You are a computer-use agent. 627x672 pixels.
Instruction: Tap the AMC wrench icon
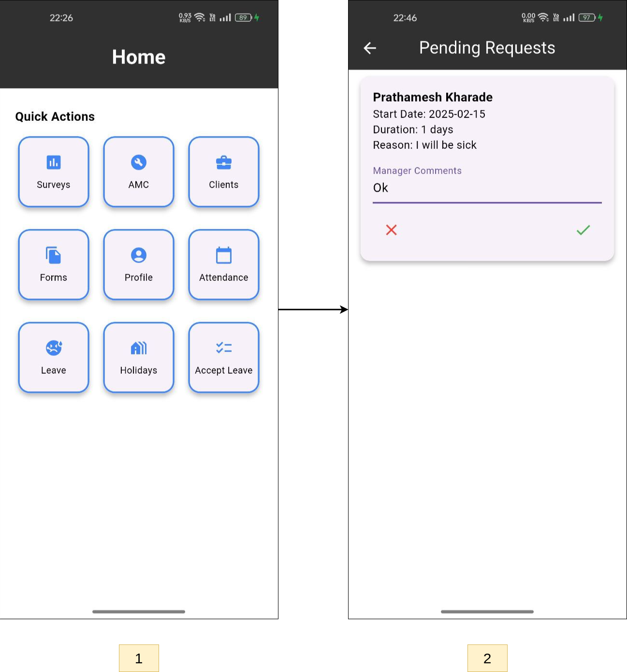139,163
